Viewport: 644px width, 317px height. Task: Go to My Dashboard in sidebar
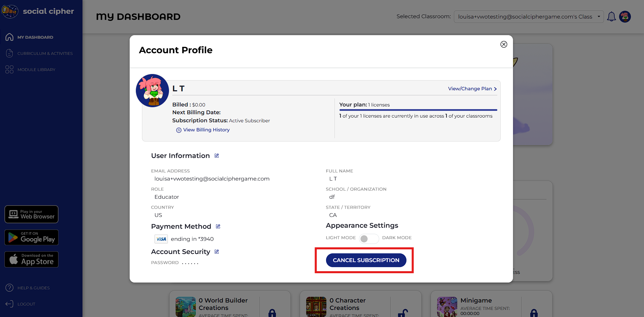[35, 37]
